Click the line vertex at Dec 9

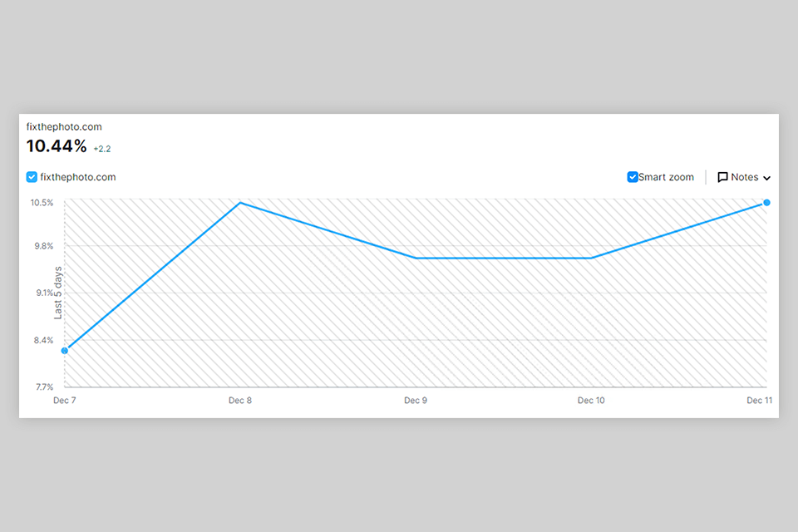tap(416, 258)
